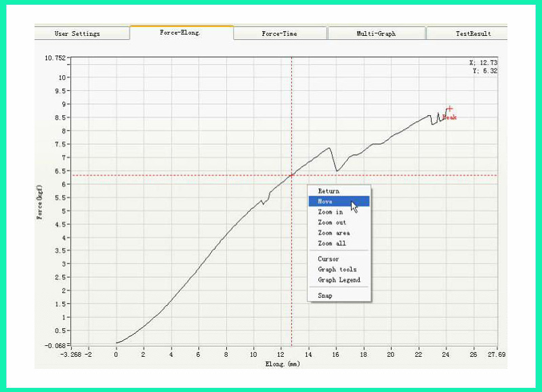Open the Multi-Graph tab
The width and height of the screenshot is (542, 392).
[x=376, y=33]
